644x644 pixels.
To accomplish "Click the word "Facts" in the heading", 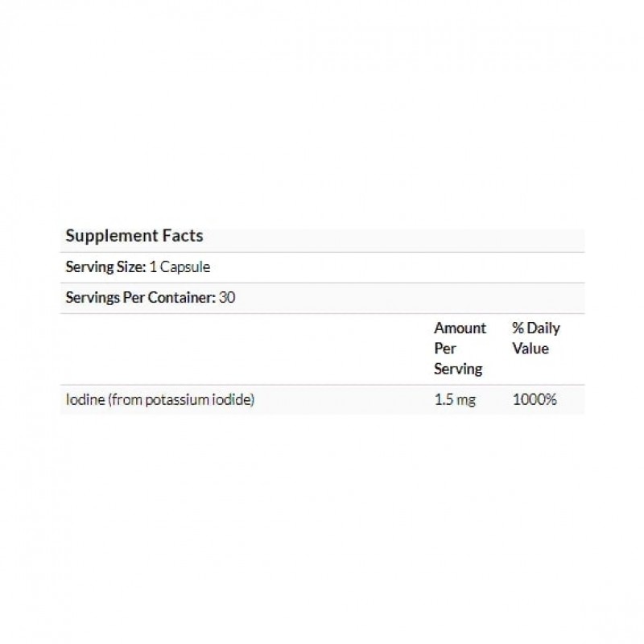I will (186, 236).
